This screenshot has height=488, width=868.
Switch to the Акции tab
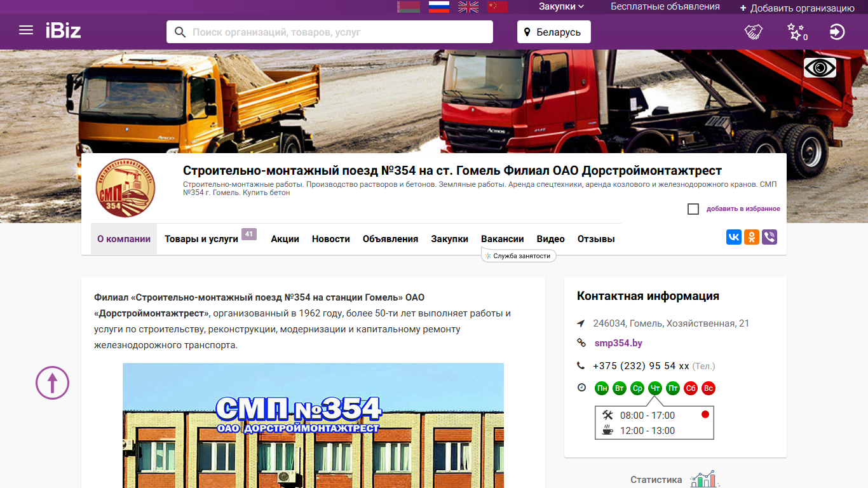285,239
